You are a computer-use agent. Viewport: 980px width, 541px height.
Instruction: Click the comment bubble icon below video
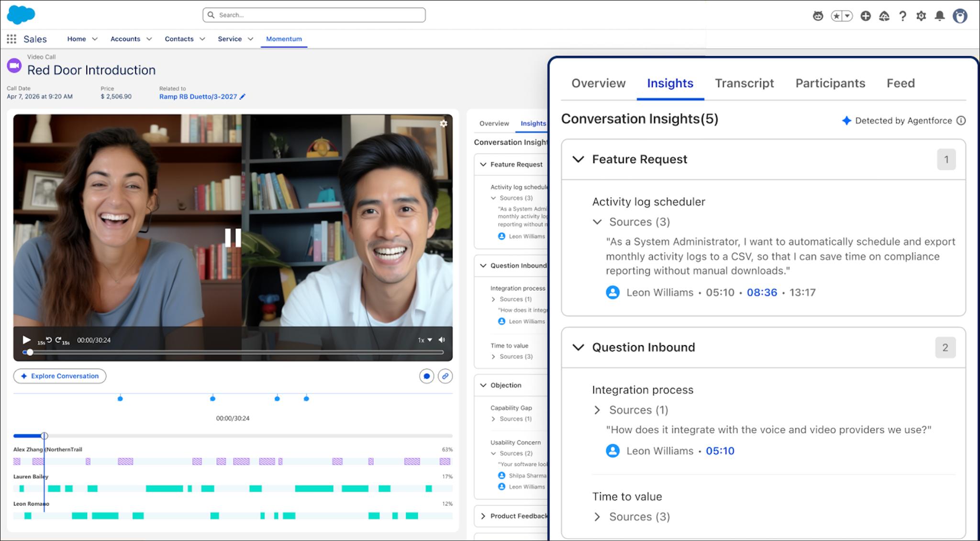pyautogui.click(x=426, y=376)
